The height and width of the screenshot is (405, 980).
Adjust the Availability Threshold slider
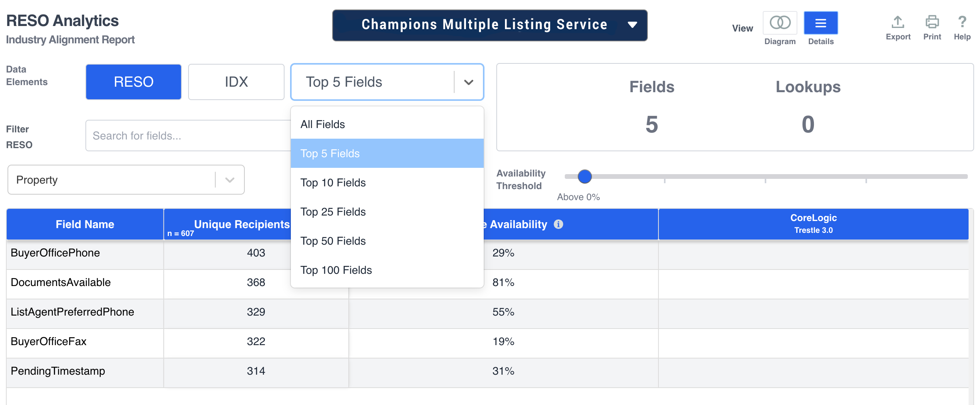tap(584, 177)
